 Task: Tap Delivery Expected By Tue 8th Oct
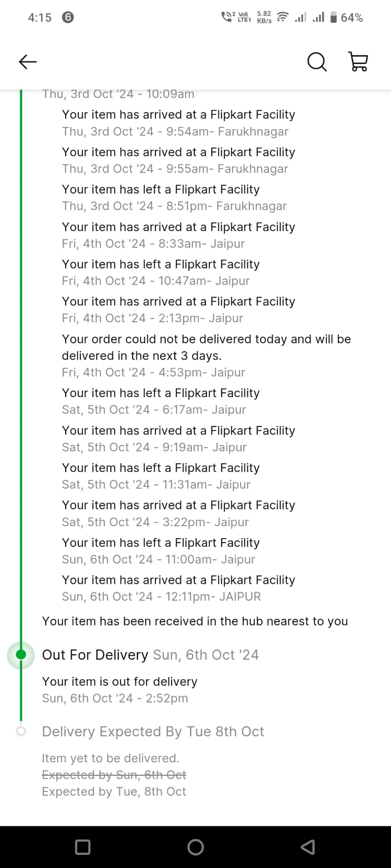[153, 731]
